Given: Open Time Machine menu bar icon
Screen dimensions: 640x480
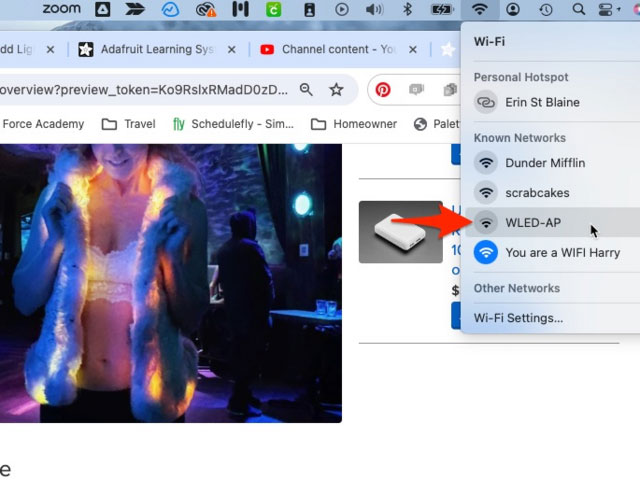Looking at the screenshot, I should click(546, 9).
